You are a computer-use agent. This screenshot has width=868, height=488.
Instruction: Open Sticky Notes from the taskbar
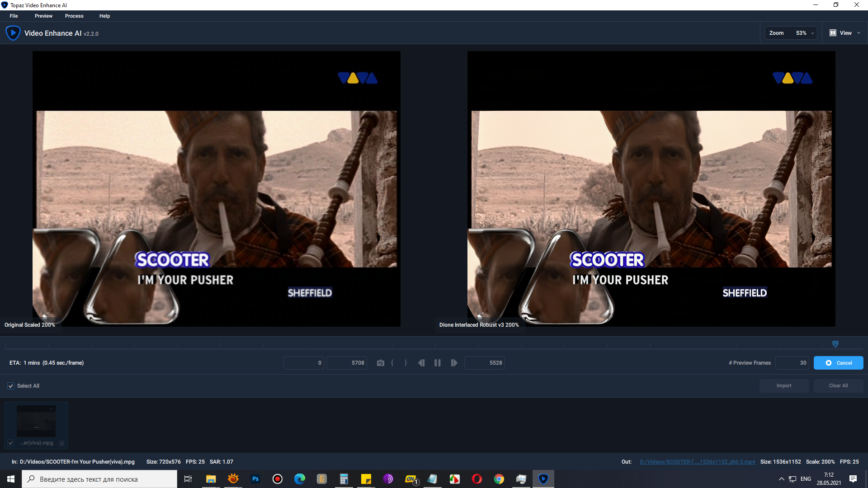click(x=366, y=479)
